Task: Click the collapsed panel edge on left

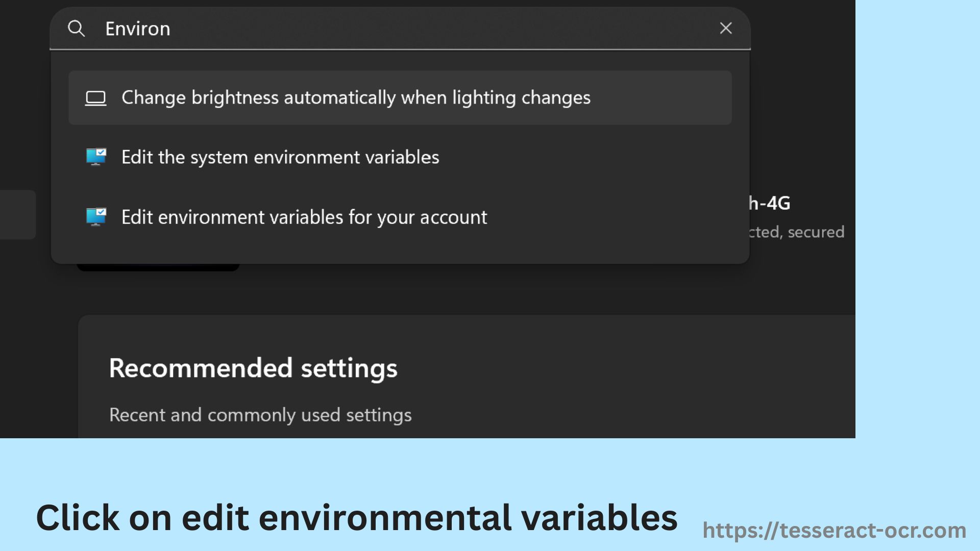Action: (x=15, y=215)
